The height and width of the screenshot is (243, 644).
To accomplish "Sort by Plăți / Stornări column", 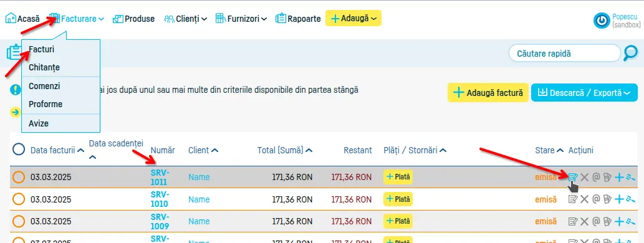I will point(415,150).
